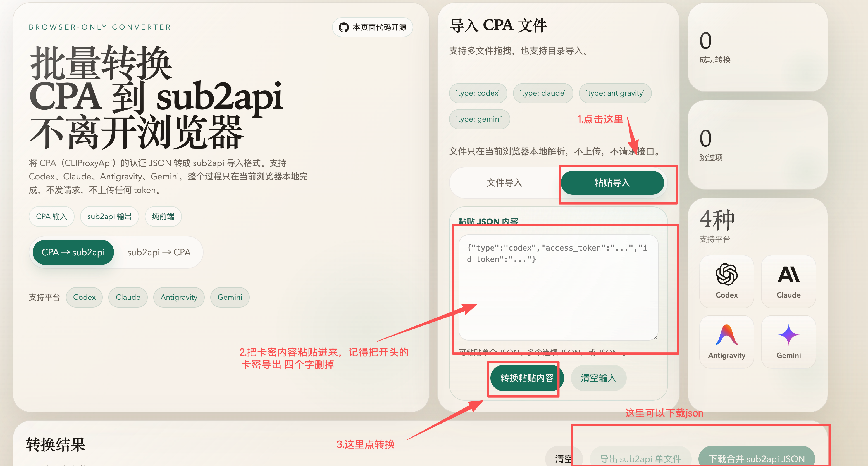Click the `type: antigravity` chip

(x=615, y=93)
